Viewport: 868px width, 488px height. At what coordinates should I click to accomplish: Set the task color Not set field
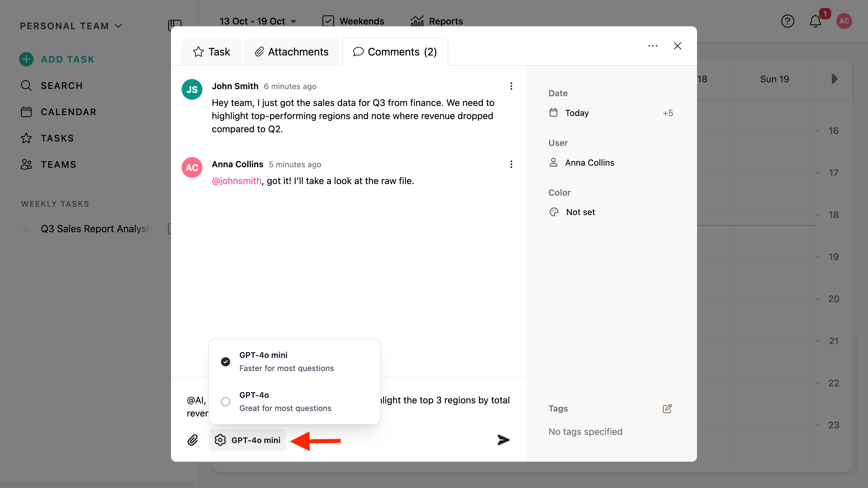tap(580, 212)
